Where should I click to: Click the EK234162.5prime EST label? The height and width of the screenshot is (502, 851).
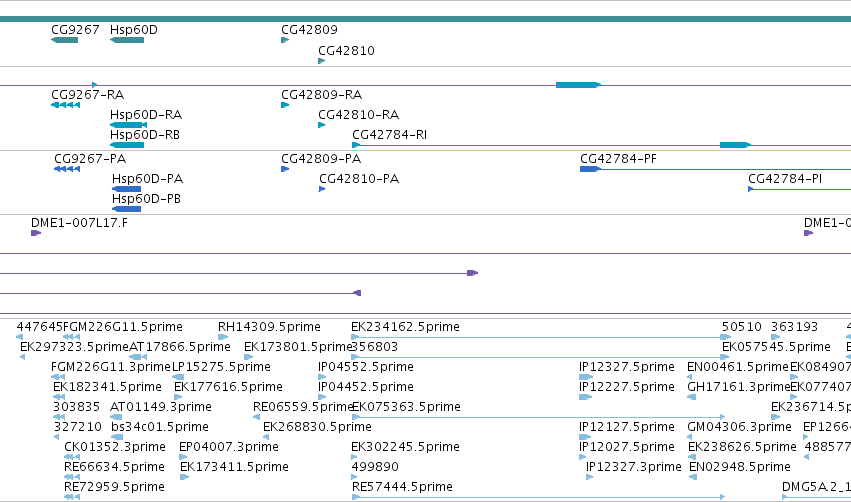point(405,327)
